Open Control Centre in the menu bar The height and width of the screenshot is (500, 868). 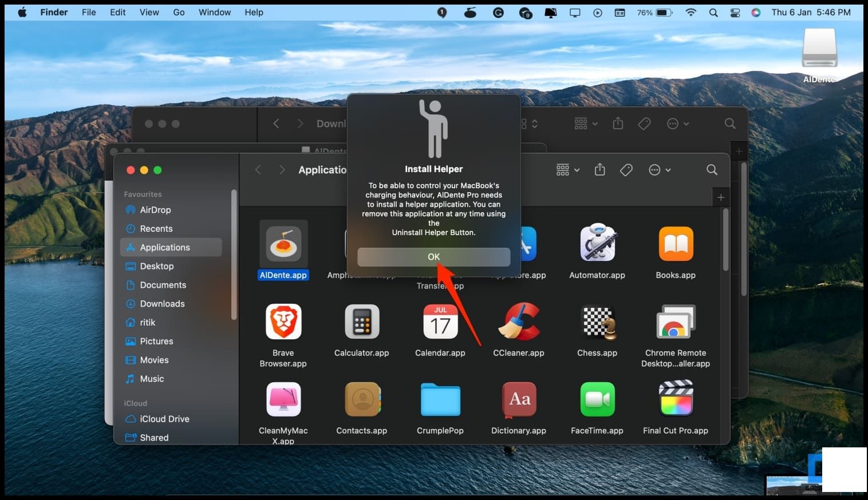735,12
